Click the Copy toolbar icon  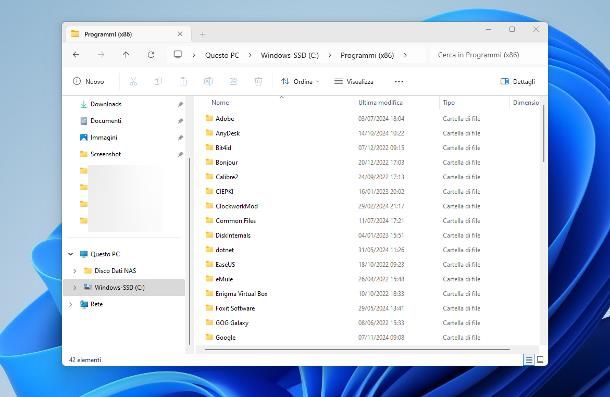tap(158, 81)
